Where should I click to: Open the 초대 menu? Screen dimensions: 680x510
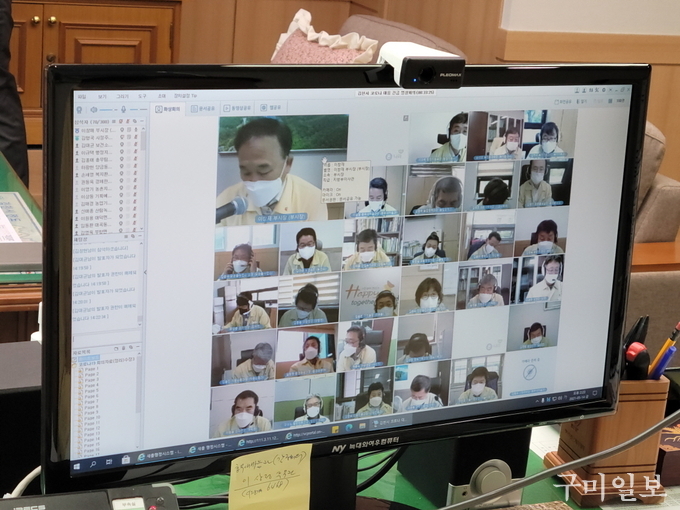point(161,96)
